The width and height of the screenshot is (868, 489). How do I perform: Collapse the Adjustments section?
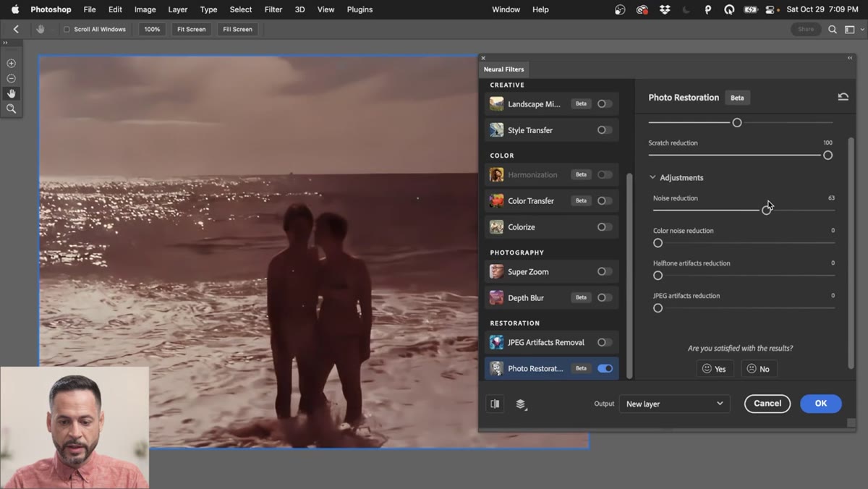click(x=652, y=177)
